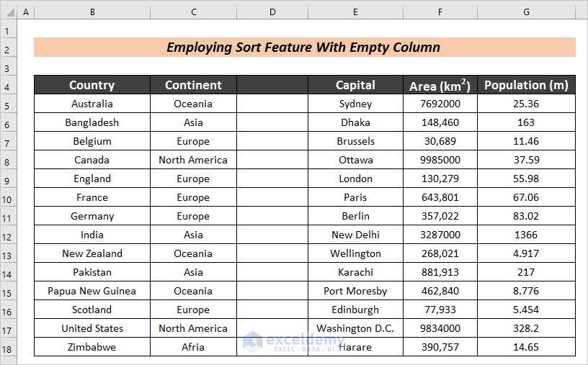The width and height of the screenshot is (588, 365).
Task: Click the title cell about Sort Feature
Action: [x=304, y=48]
